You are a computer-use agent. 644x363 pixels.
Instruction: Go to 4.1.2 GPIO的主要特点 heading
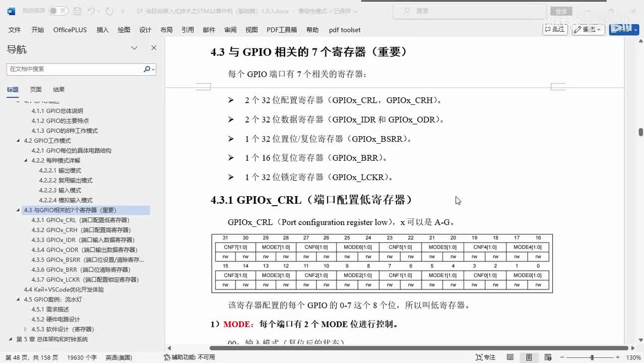pyautogui.click(x=60, y=120)
